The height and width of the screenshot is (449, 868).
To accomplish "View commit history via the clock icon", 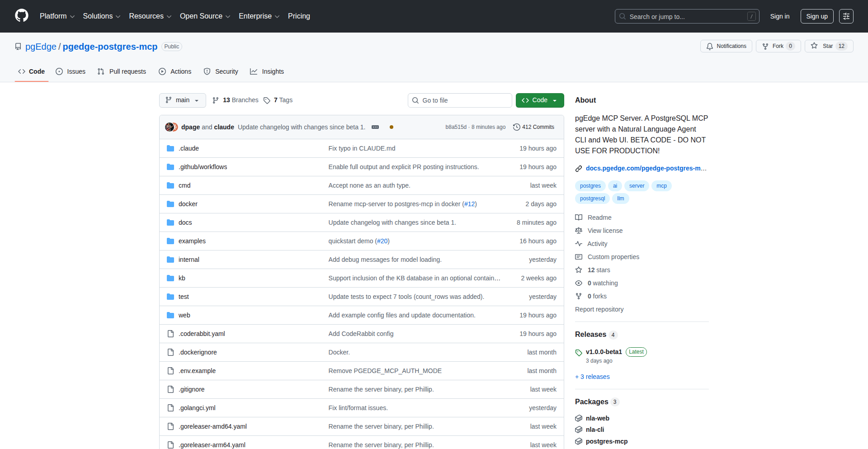I will [x=517, y=127].
